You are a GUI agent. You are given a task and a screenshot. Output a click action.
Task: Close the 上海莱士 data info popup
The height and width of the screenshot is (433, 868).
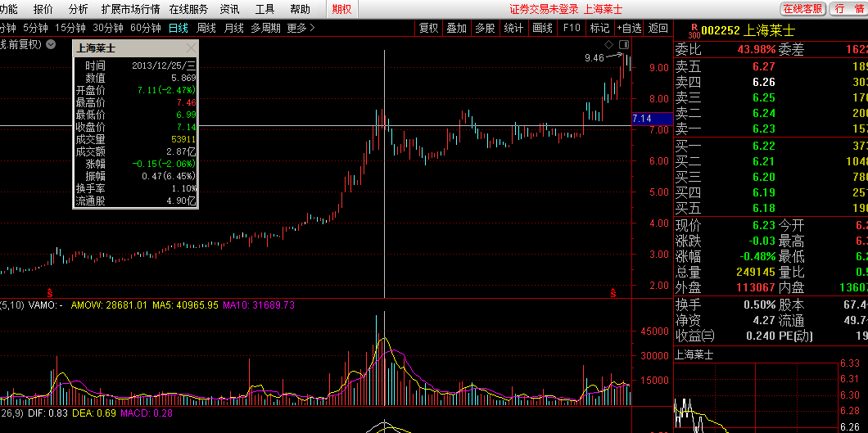coord(191,48)
